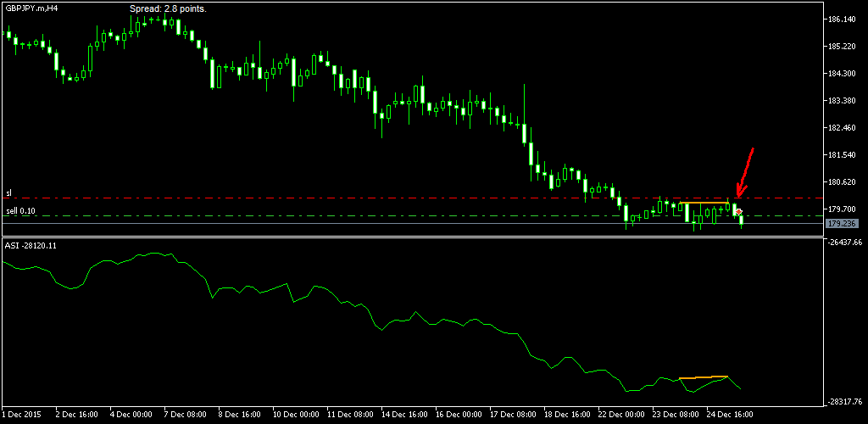Click the small red sell-entry marker on the last candles

point(738,212)
